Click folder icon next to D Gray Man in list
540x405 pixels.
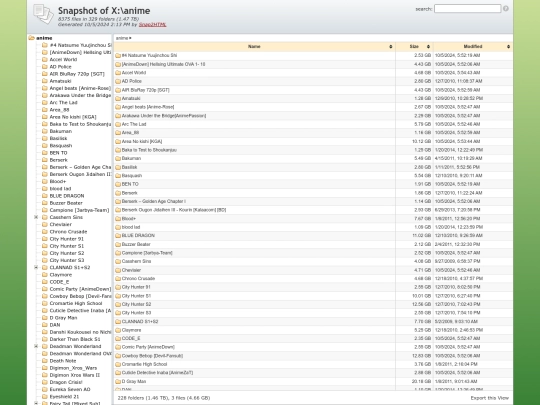pos(118,382)
